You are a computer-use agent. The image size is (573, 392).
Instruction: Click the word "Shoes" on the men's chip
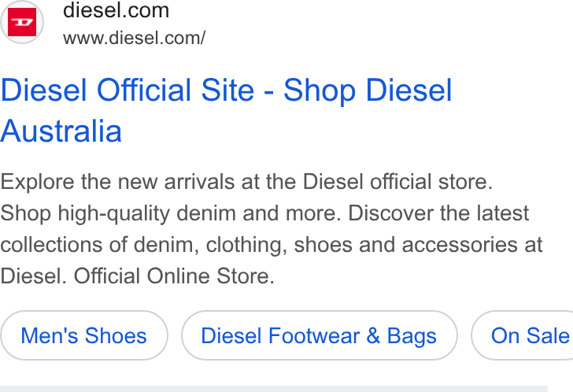tap(116, 335)
